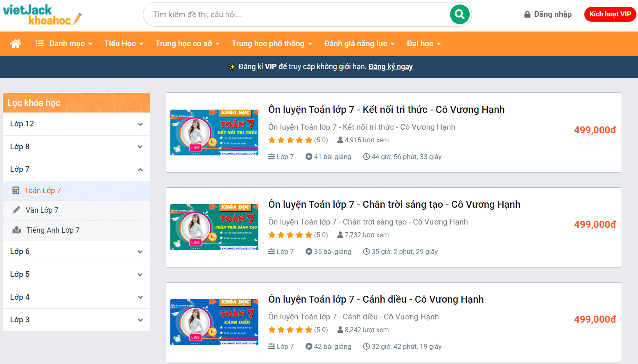Click the green search magnifier button
Image resolution: width=638 pixels, height=364 pixels.
click(459, 14)
